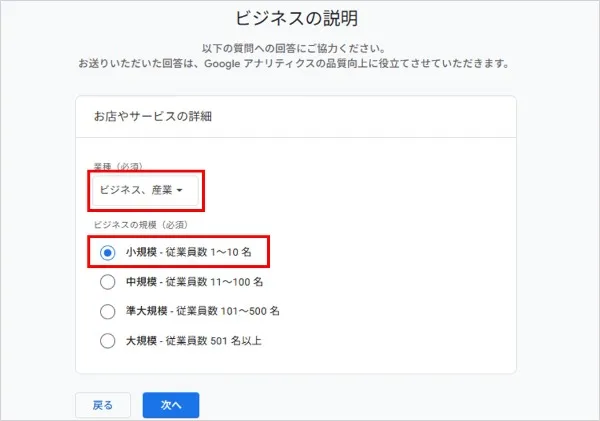Click the ビジネスの説明 page heading

296,19
